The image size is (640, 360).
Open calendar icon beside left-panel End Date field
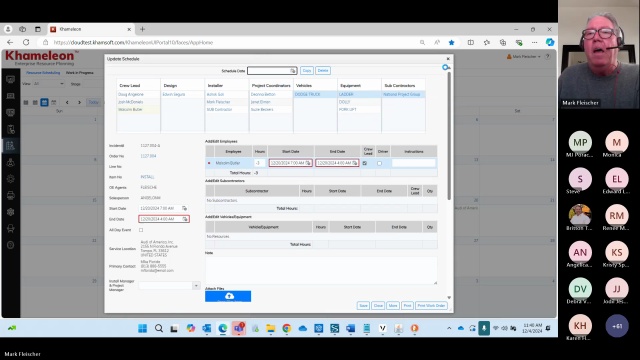tap(185, 219)
